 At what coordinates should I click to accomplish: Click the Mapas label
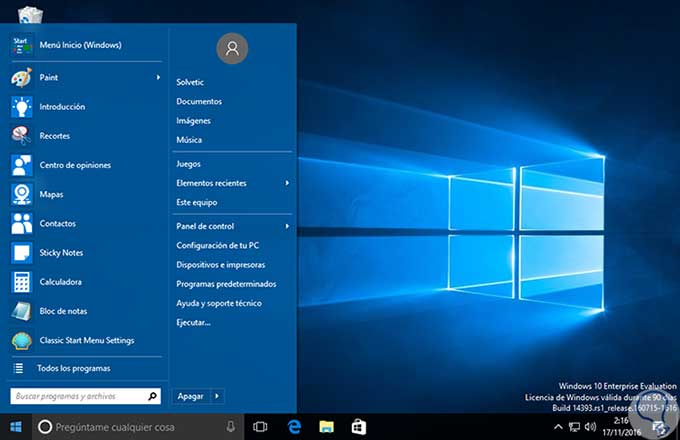tap(51, 195)
